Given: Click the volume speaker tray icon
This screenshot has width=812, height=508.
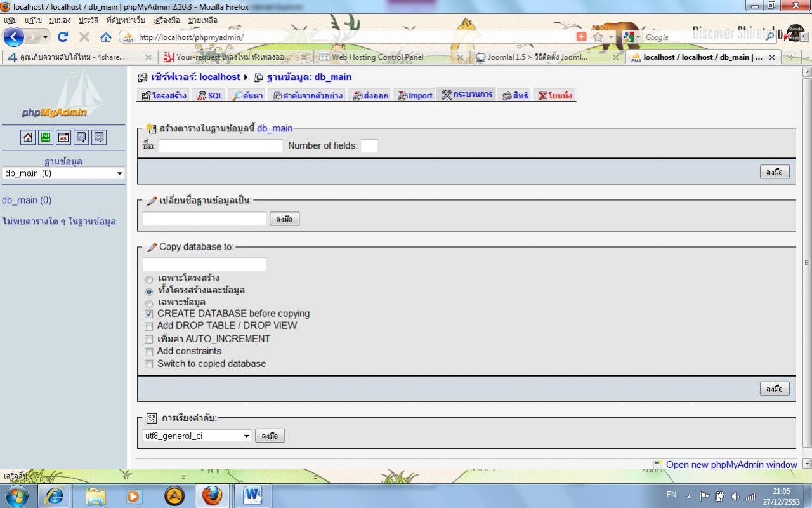Looking at the screenshot, I should pos(735,497).
